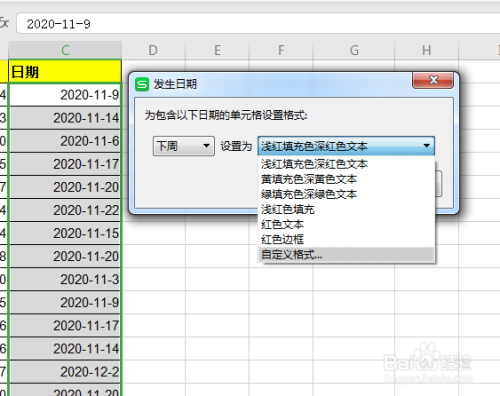Click the 2020-11-6 cell
This screenshot has height=396, width=500.
pos(65,141)
